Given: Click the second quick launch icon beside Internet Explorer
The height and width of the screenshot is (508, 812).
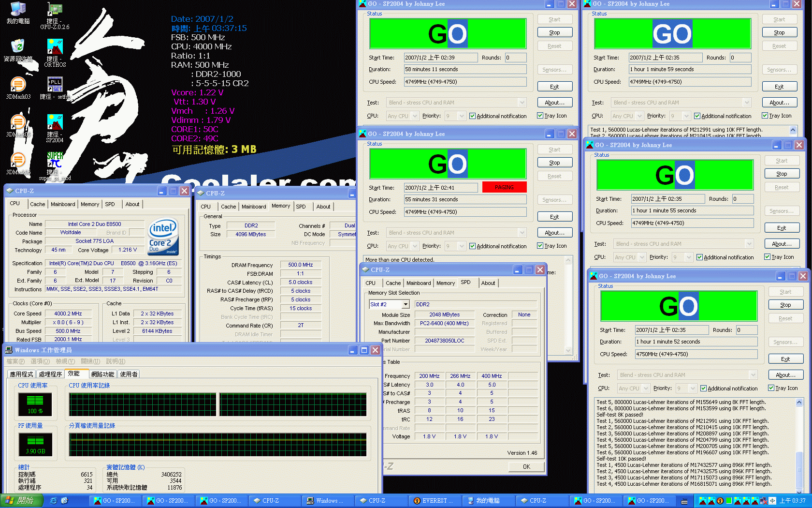Looking at the screenshot, I should click(64, 501).
